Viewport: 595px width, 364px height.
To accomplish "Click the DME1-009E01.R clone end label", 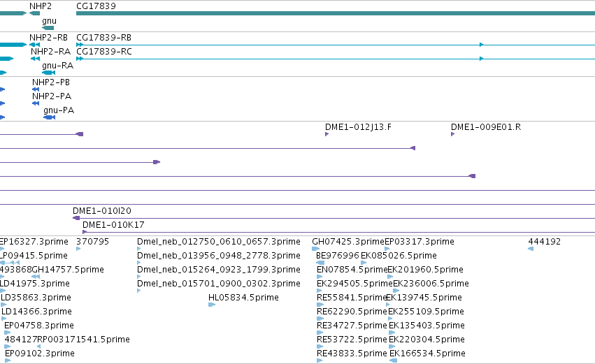I will click(x=486, y=127).
